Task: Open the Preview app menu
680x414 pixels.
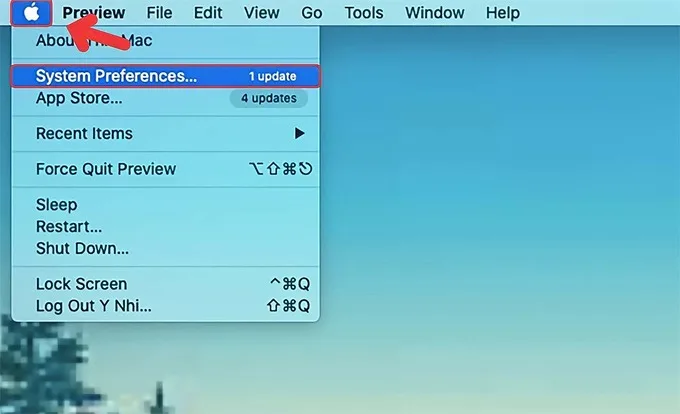Action: point(94,13)
